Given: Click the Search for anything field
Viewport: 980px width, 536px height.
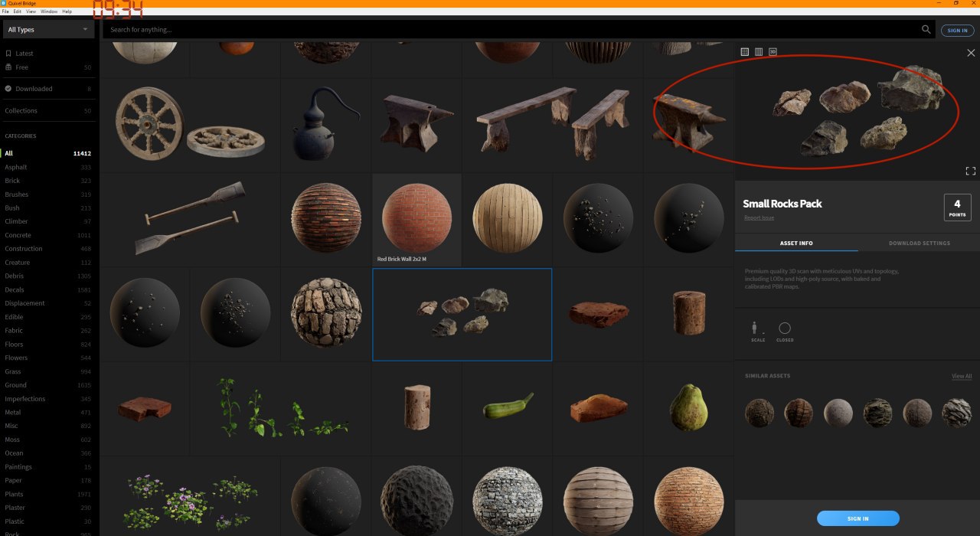Looking at the screenshot, I should [513, 29].
